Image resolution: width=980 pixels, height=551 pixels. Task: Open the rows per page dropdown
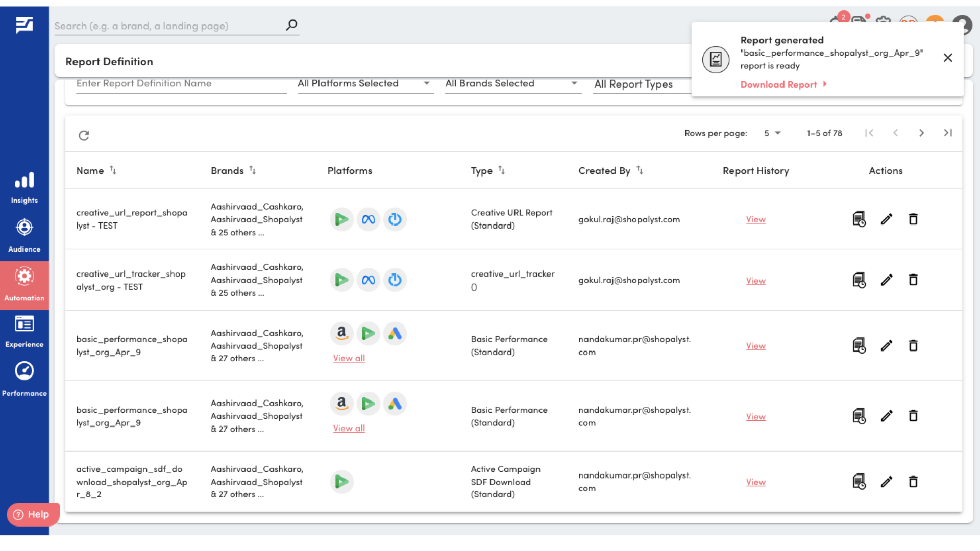772,133
